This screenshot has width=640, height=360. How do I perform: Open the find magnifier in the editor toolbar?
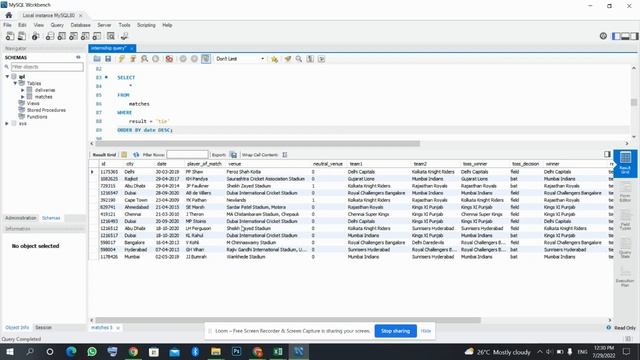click(x=299, y=59)
